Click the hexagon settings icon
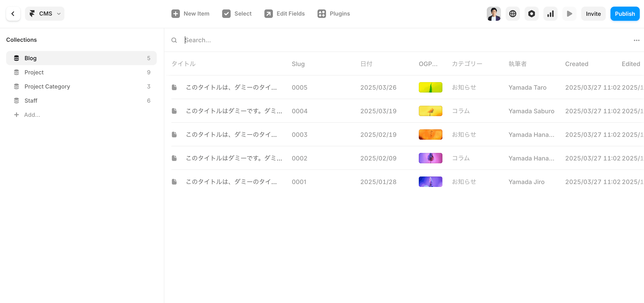This screenshot has width=644, height=303. click(531, 14)
